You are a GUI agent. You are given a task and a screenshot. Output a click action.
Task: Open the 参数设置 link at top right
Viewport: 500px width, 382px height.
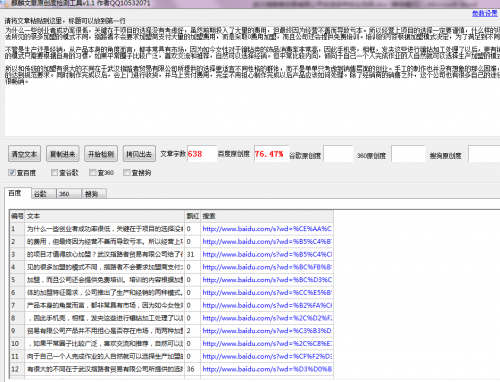pyautogui.click(x=485, y=13)
